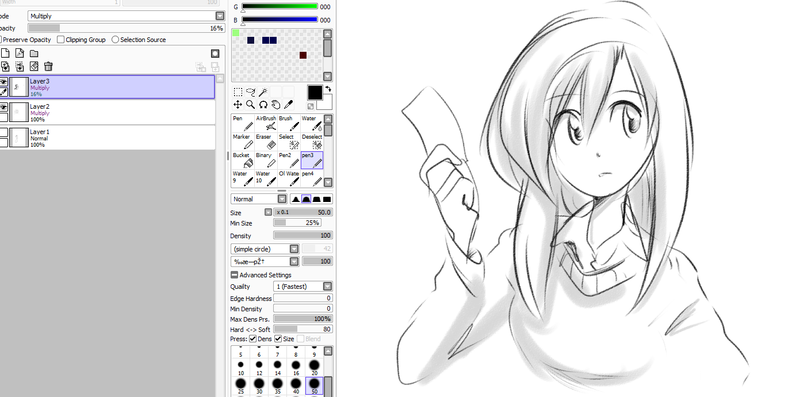Adjust the Hard <-> Soft slider

pos(303,330)
